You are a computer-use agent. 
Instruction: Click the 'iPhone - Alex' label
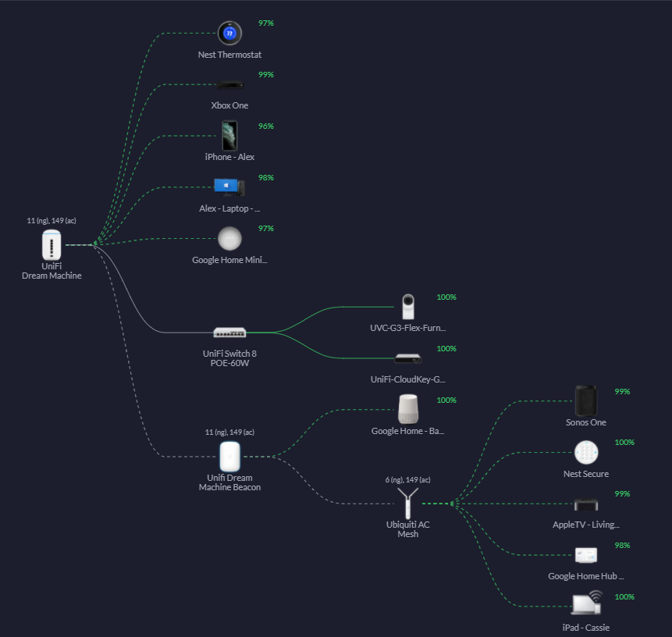229,157
